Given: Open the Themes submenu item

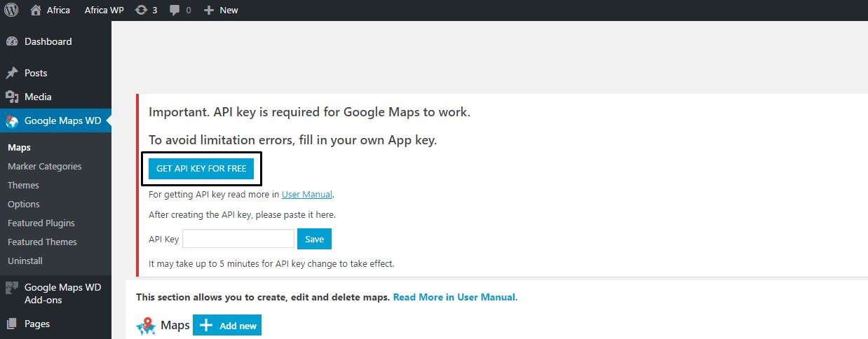Looking at the screenshot, I should tap(23, 185).
